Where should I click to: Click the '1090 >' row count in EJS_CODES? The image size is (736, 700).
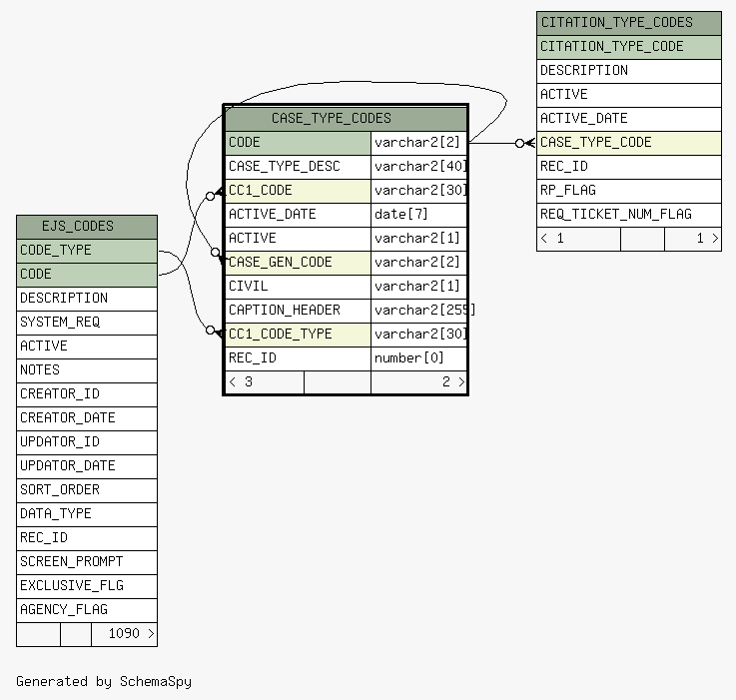click(131, 633)
